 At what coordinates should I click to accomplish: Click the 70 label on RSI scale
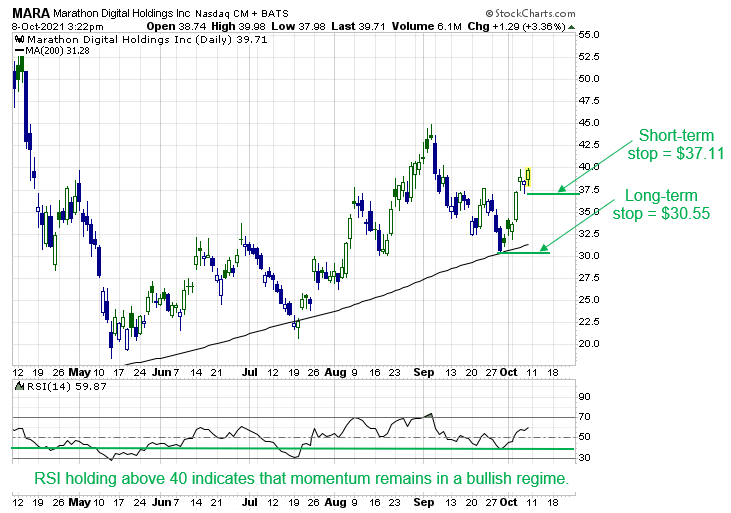[x=585, y=416]
